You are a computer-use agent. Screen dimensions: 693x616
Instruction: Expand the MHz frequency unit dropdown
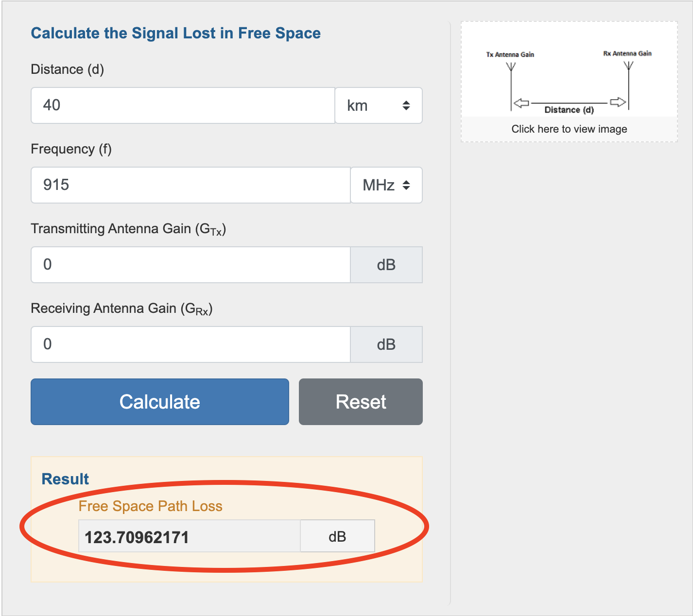[386, 185]
